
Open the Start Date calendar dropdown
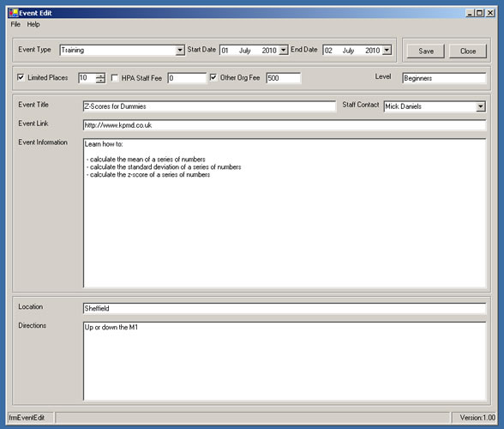(283, 51)
